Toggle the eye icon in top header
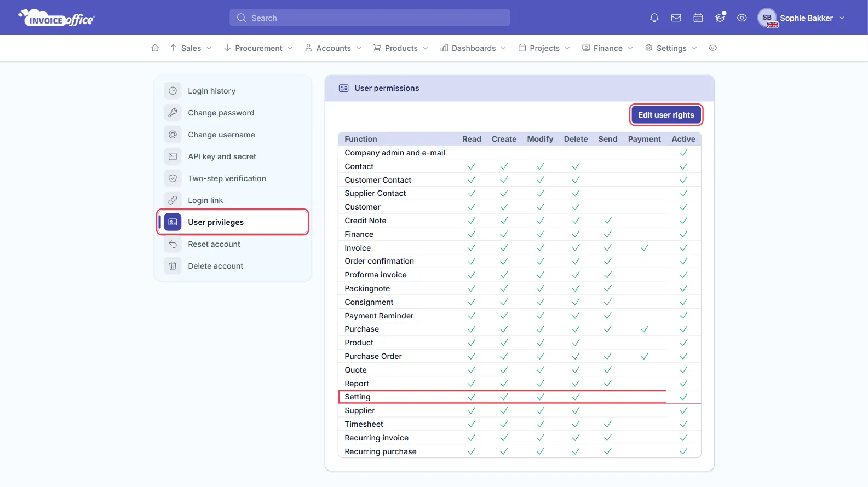The height and width of the screenshot is (487, 868). point(742,18)
